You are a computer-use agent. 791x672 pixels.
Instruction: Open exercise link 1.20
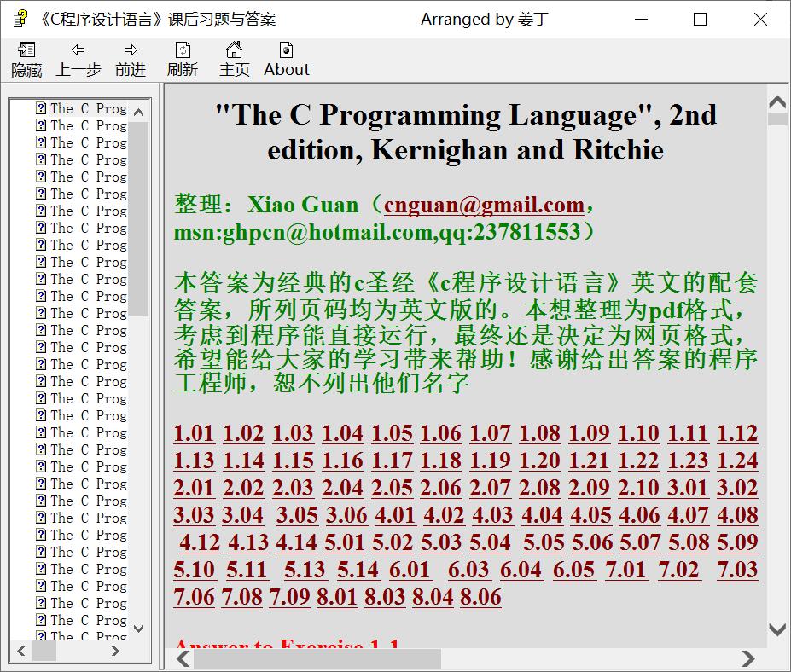coord(540,461)
